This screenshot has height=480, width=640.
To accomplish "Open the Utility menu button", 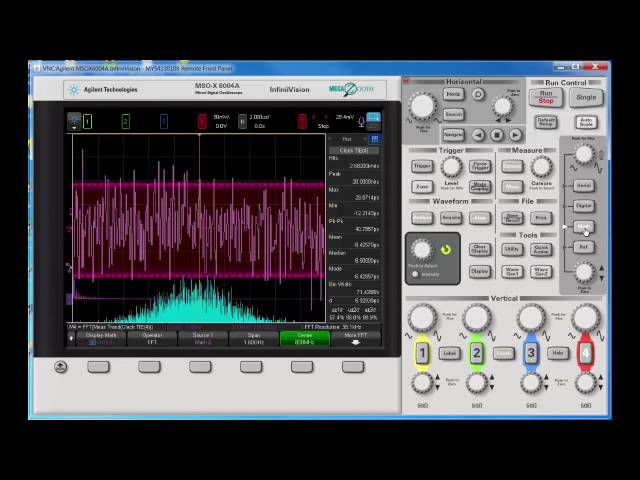I will pos(512,249).
